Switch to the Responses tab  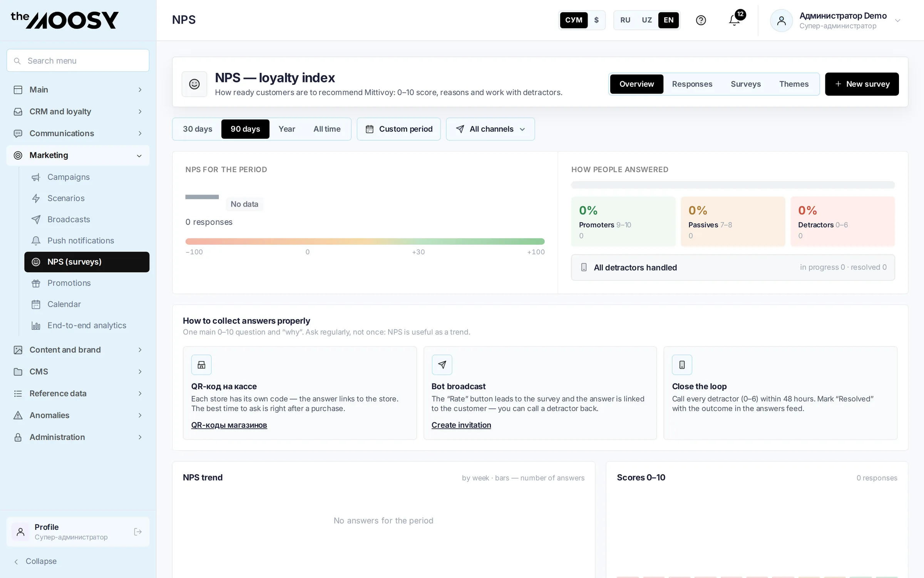click(692, 84)
